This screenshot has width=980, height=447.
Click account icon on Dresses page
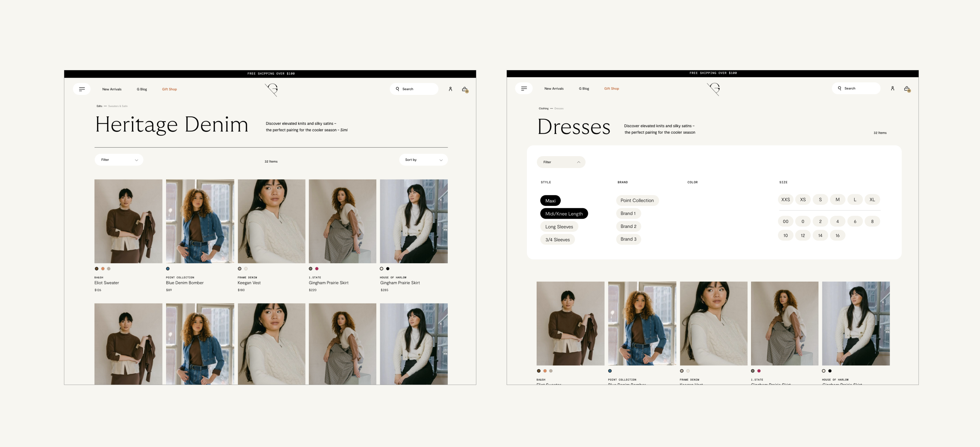pyautogui.click(x=893, y=88)
